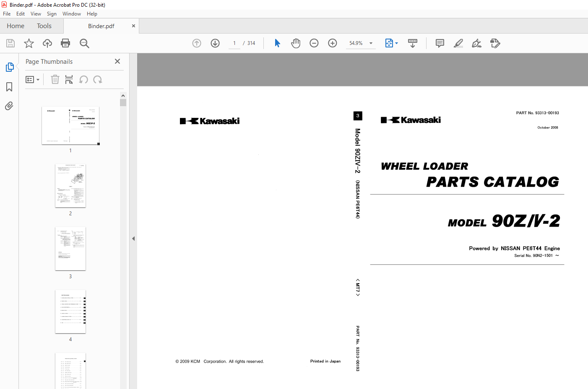Viewport: 588px width, 389px height.
Task: Click the 'Serial No. 90N2-1501' text
Action: pyautogui.click(x=533, y=256)
